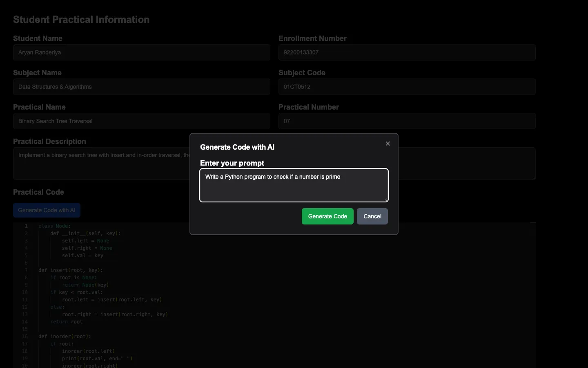Click the 'def insert(root, key):' line
This screenshot has width=588, height=368.
pyautogui.click(x=71, y=270)
